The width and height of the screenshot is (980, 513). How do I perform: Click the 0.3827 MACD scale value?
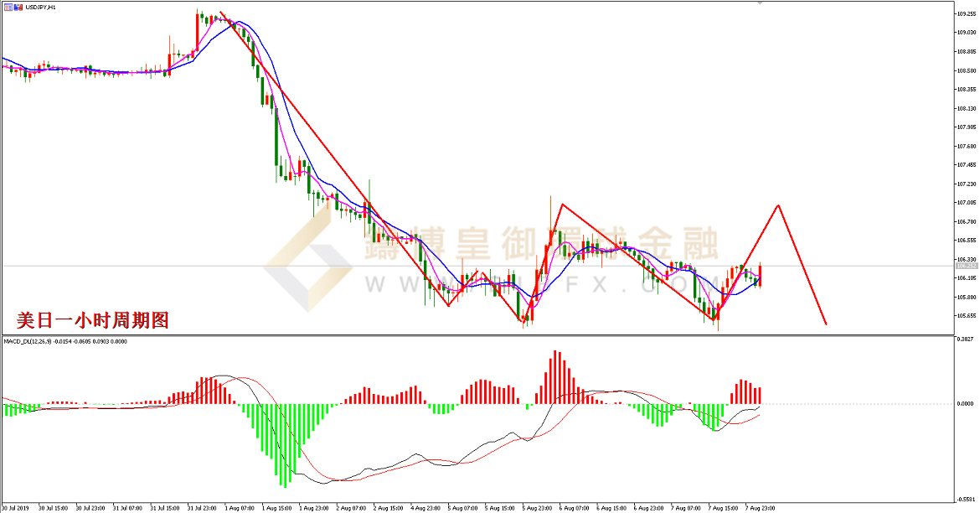click(966, 339)
